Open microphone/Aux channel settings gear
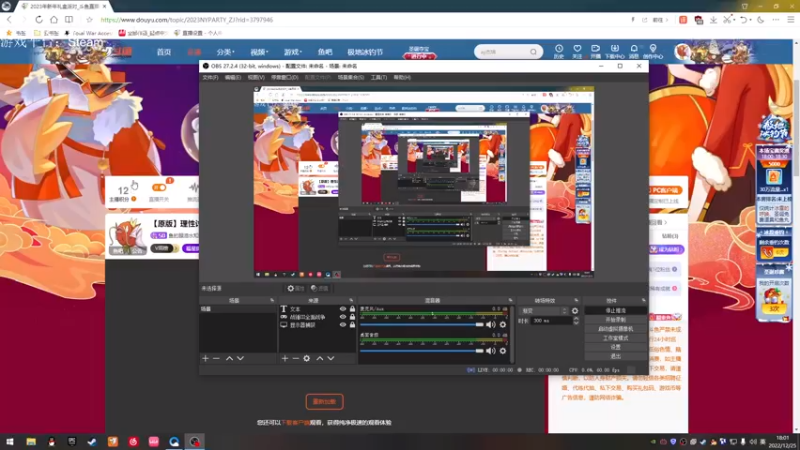The image size is (800, 450). [503, 324]
